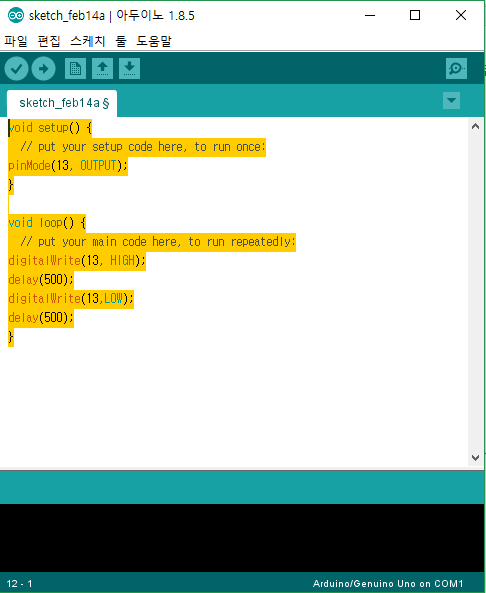Click 'digitalWrite(13, HIGH);' line
Screen dimensions: 486x593
tap(77, 261)
